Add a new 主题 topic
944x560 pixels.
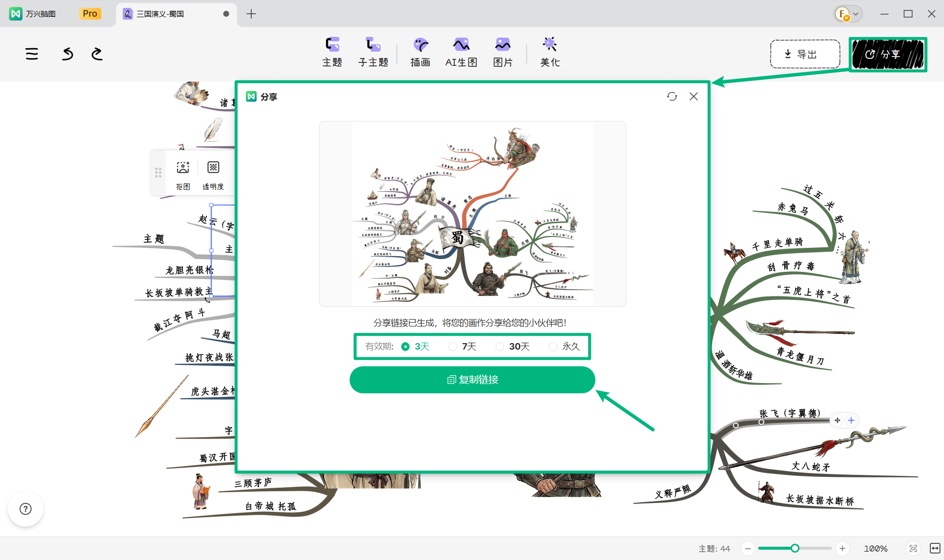332,52
